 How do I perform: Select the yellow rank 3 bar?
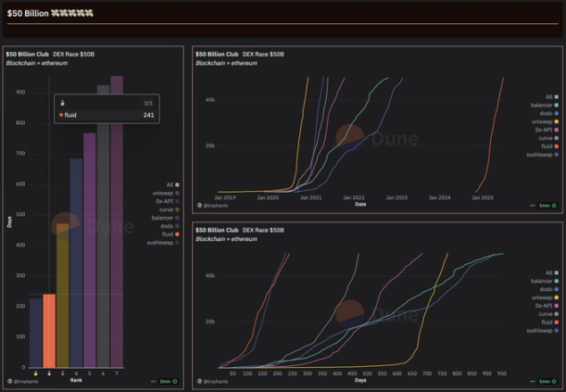pos(63,296)
